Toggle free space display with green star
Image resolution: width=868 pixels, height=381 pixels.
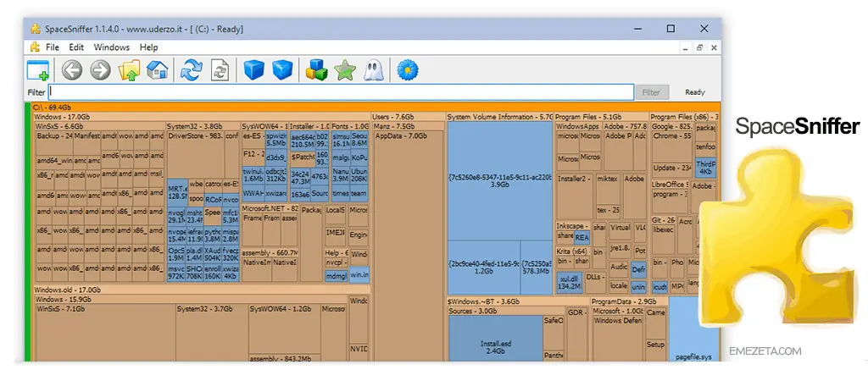point(344,70)
